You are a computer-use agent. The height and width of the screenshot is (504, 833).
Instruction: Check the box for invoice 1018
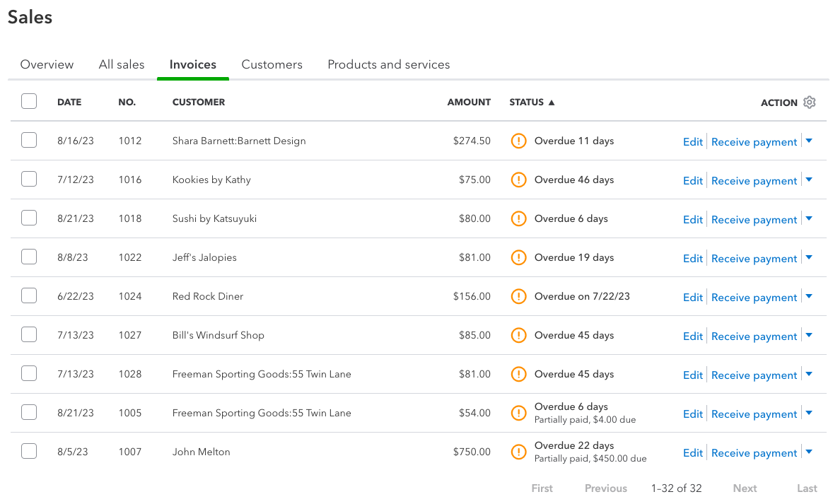tap(29, 218)
